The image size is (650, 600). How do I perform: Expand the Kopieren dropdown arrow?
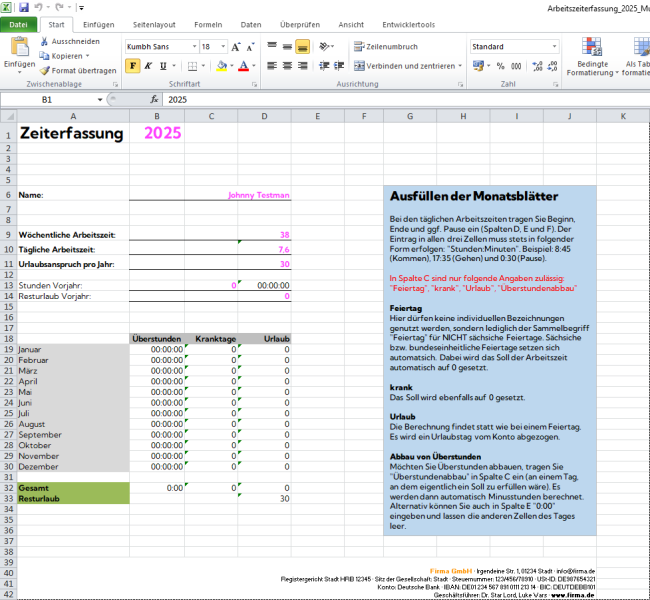(87, 56)
